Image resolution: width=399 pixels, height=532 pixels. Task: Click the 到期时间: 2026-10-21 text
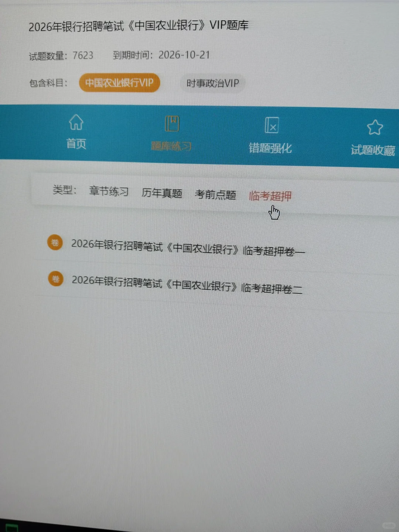pos(161,55)
